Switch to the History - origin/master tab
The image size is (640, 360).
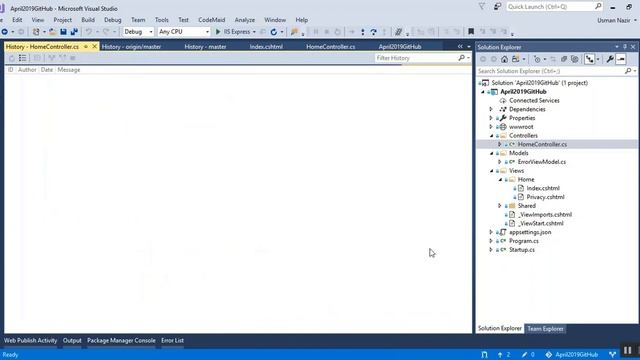(131, 47)
